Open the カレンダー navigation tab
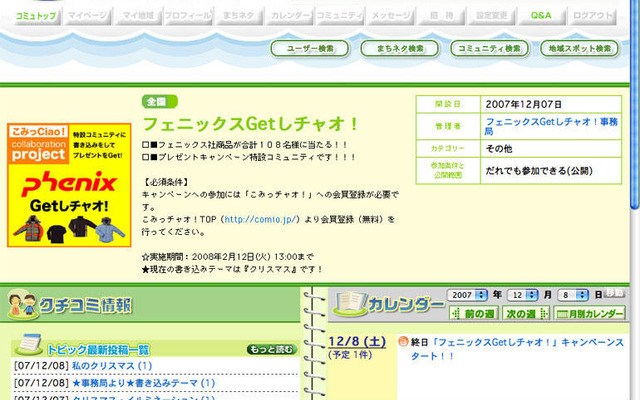 coord(289,16)
